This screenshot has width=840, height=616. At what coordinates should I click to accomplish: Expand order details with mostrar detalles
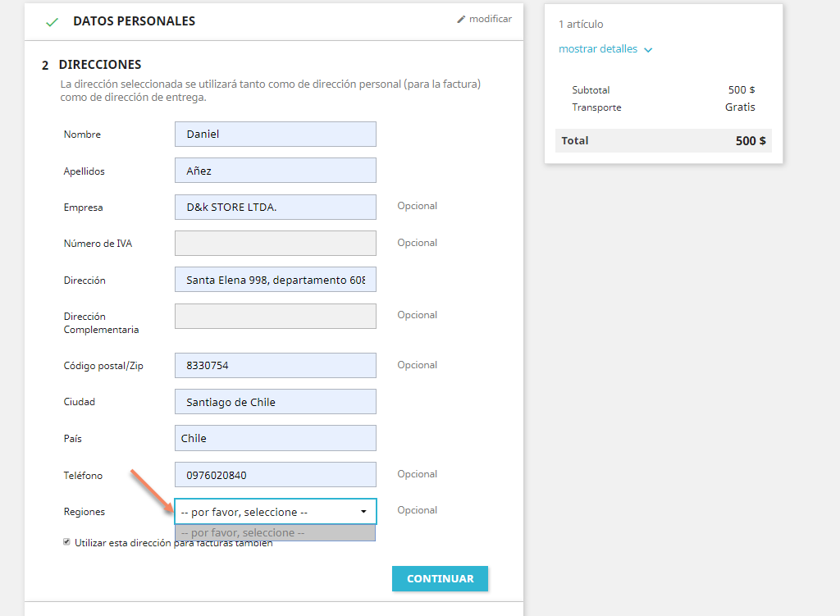point(598,49)
